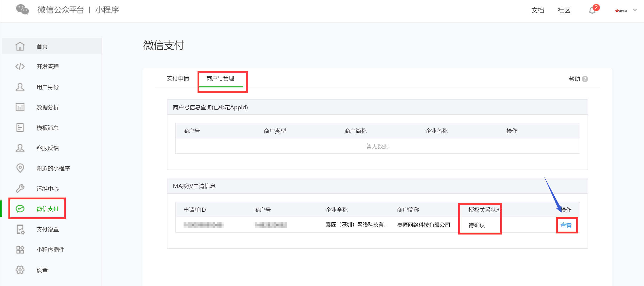
Task: Click the help question mark icon
Action: [585, 79]
